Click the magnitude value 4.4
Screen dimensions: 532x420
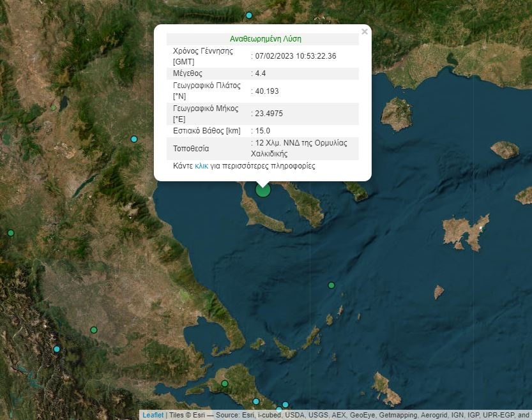pyautogui.click(x=261, y=74)
